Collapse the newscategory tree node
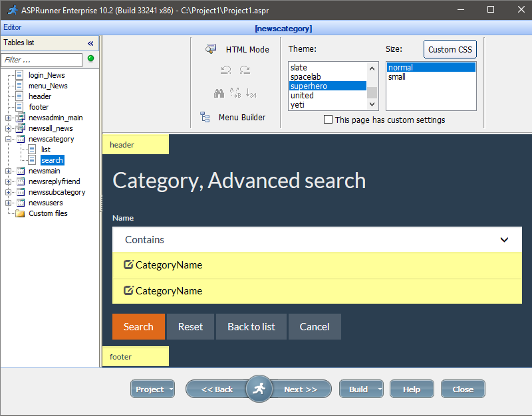This screenshot has width=532, height=416. (7, 139)
